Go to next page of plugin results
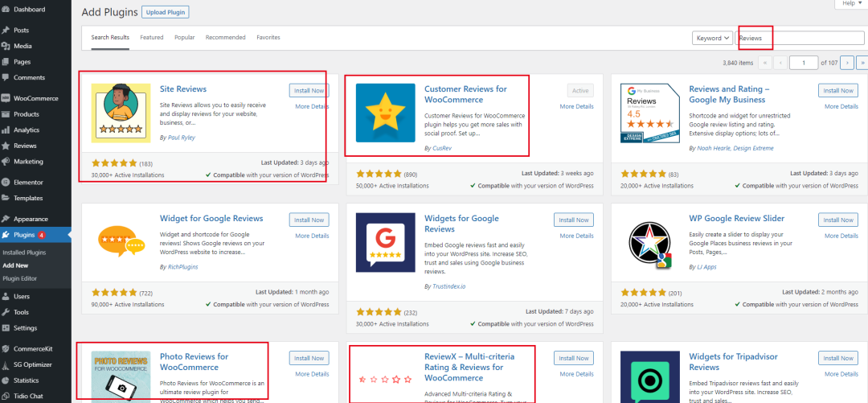 [848, 63]
